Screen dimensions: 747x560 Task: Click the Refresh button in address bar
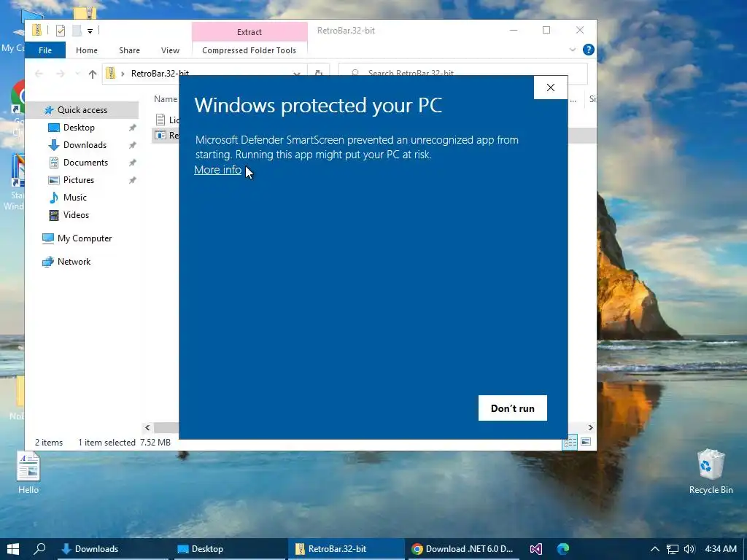click(319, 74)
